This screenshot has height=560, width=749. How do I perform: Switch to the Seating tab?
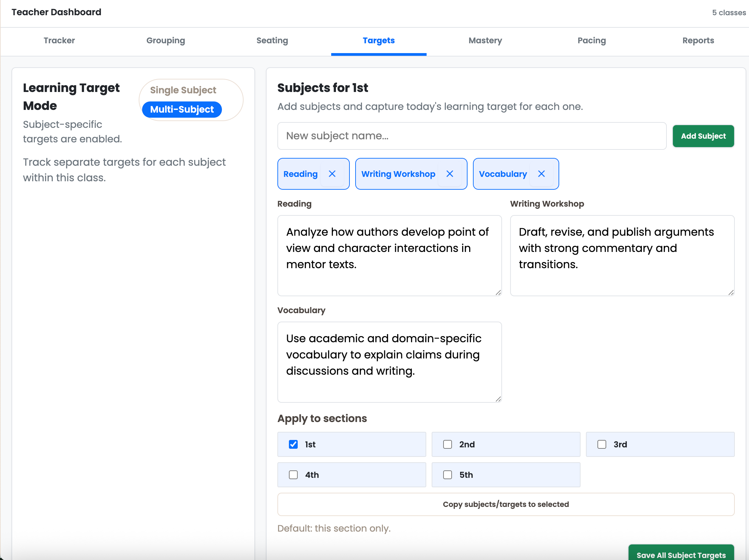point(272,40)
